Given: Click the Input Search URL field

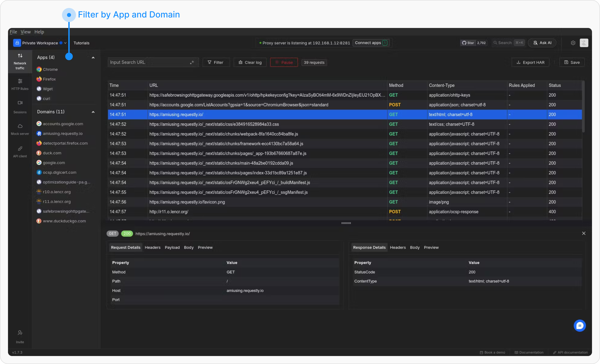Looking at the screenshot, I should [x=149, y=62].
